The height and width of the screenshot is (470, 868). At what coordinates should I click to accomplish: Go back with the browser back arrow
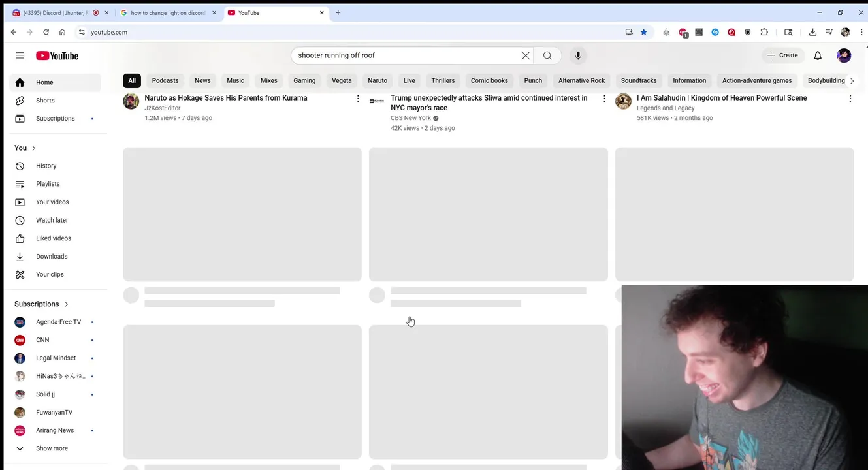[x=14, y=32]
